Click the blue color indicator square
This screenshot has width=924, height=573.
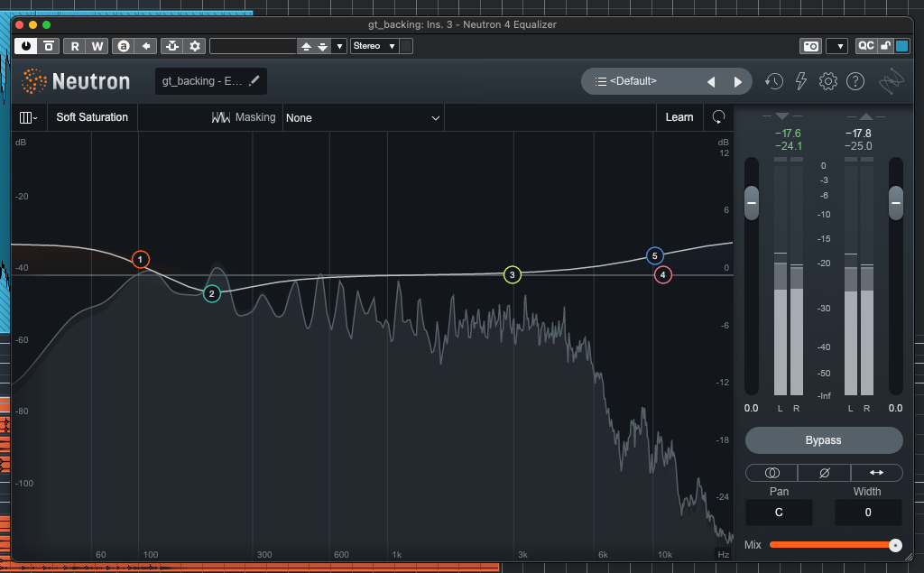(901, 46)
